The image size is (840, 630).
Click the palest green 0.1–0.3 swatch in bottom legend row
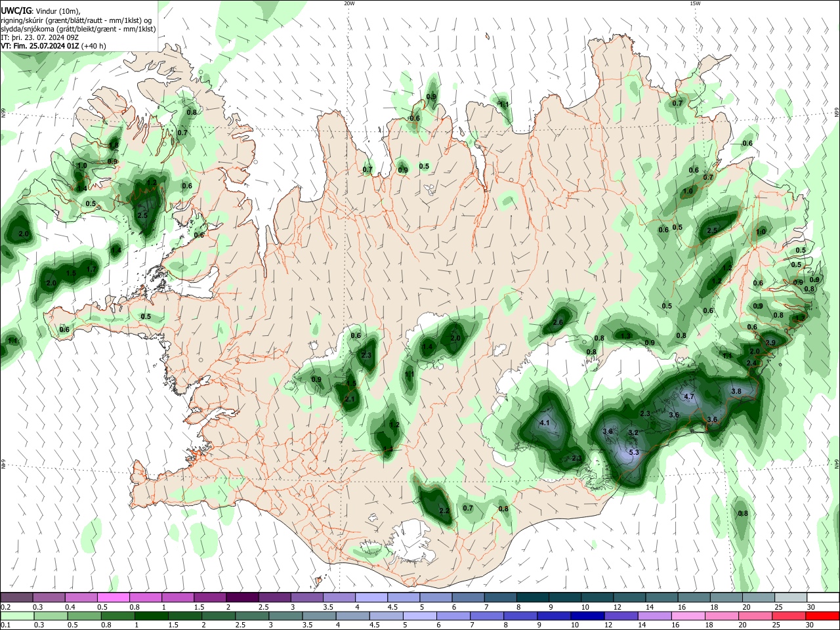point(17,616)
